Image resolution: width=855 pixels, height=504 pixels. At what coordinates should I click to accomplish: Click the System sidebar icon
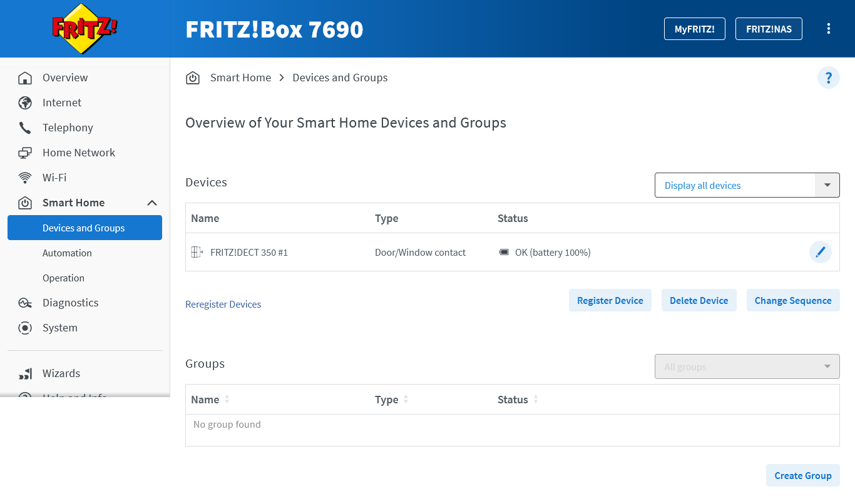coord(25,328)
